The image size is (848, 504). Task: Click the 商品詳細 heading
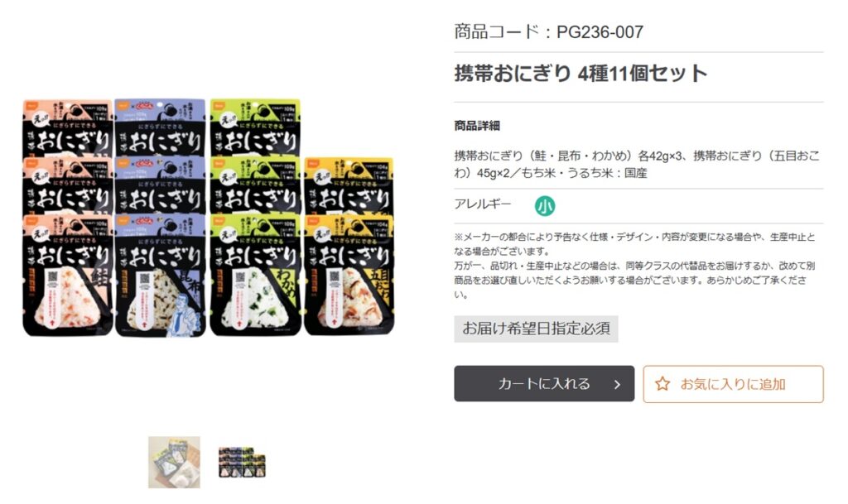pos(476,126)
